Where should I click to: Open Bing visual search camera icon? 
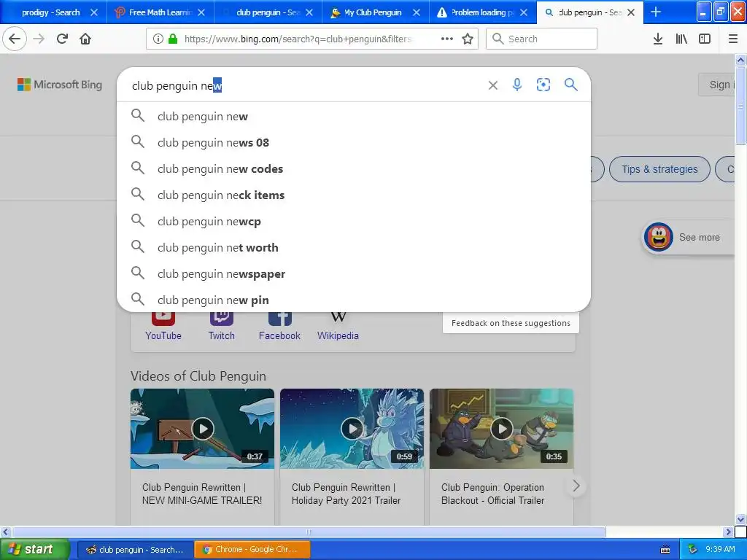(x=543, y=85)
